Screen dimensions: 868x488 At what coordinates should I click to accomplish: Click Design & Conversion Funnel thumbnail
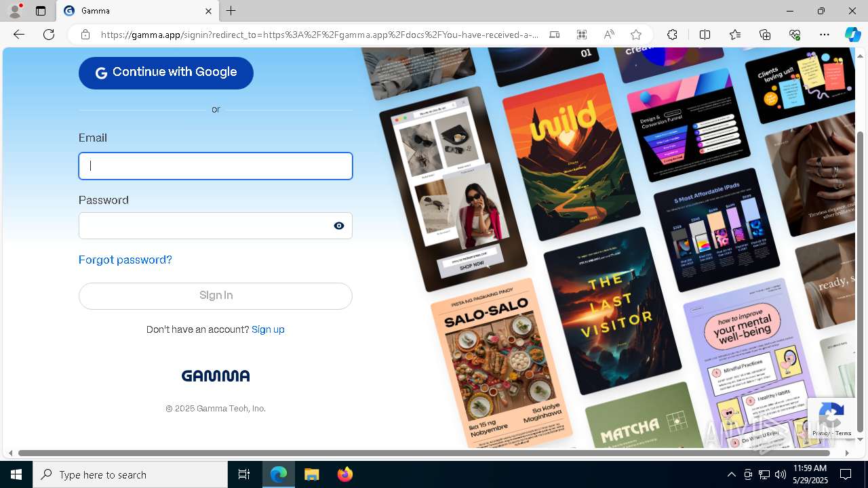click(688, 125)
